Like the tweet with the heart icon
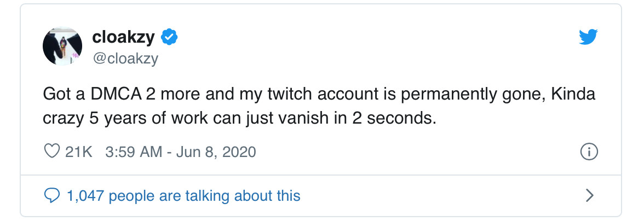This screenshot has width=644, height=221. click(x=51, y=152)
